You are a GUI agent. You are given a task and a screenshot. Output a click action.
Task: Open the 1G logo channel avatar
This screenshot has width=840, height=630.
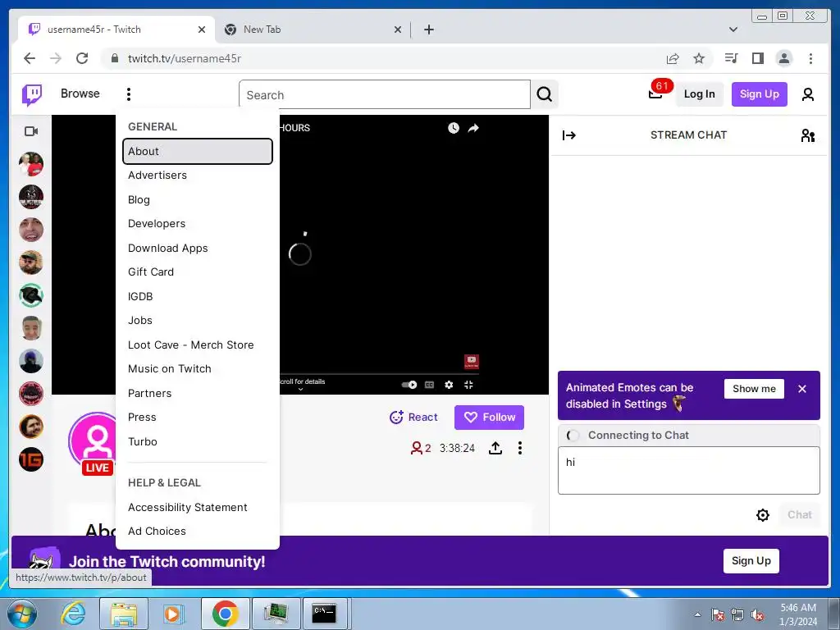point(31,459)
